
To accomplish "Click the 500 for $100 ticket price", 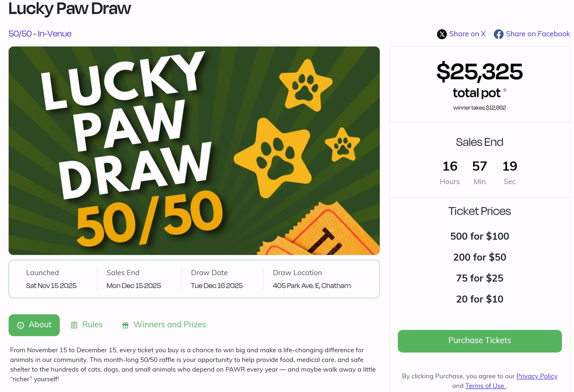I will point(480,236).
